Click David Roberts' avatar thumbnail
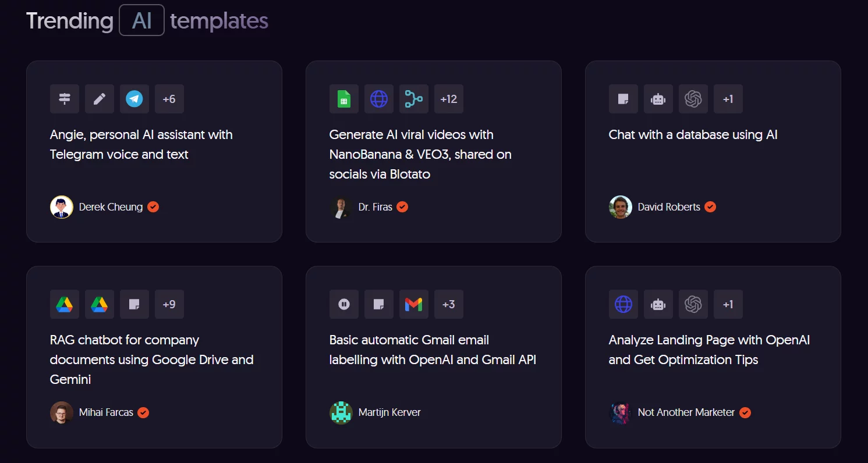 coord(621,207)
